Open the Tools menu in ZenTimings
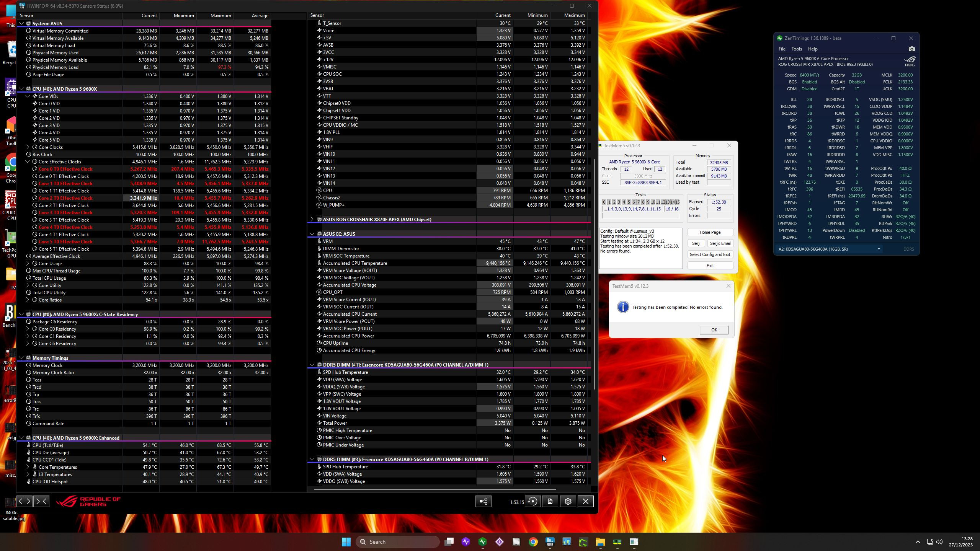The height and width of the screenshot is (551, 980). tap(796, 49)
